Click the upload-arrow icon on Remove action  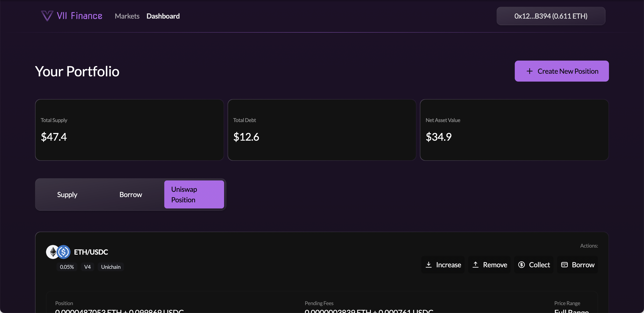coord(476,265)
